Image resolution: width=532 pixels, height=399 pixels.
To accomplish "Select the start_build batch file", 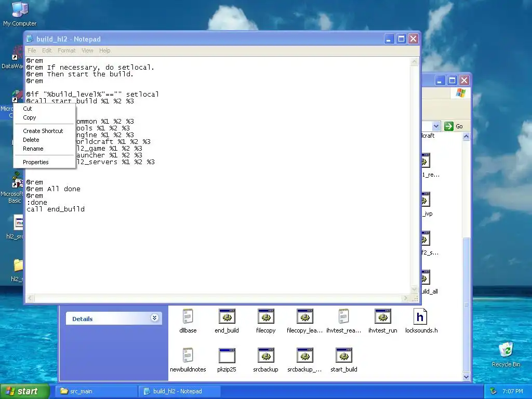I will (x=344, y=361).
